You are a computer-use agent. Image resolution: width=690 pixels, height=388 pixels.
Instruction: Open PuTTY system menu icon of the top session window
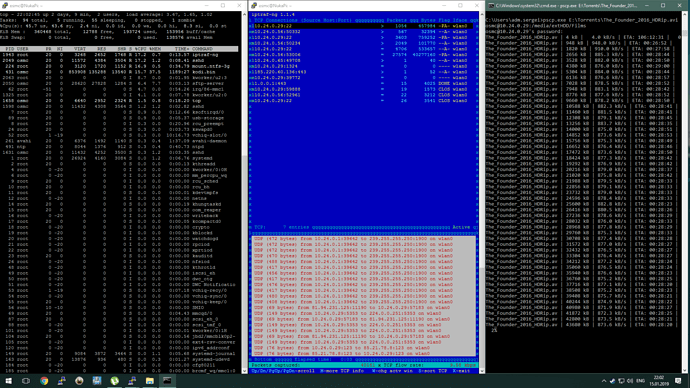click(x=5, y=5)
